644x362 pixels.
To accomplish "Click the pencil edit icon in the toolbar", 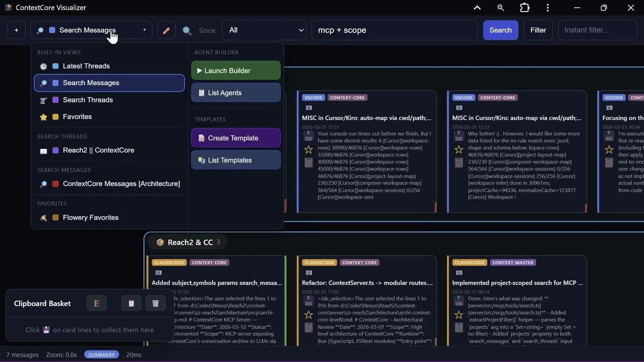I will [x=166, y=30].
